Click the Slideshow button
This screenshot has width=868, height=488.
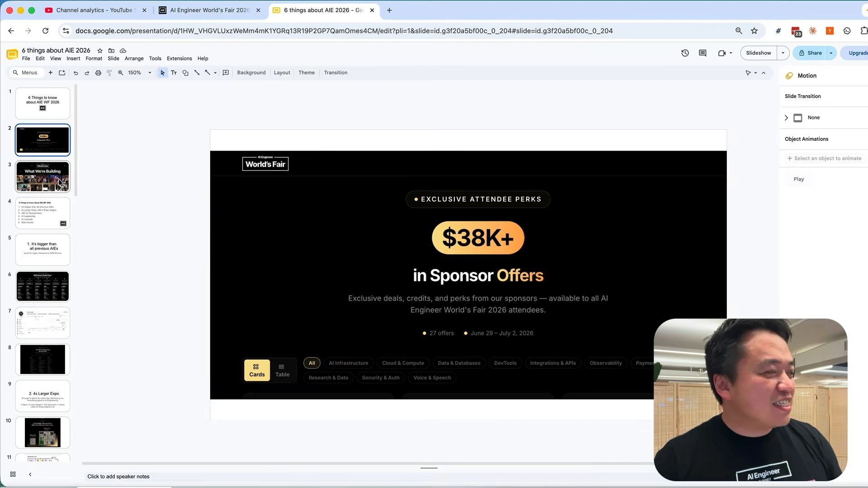(759, 53)
